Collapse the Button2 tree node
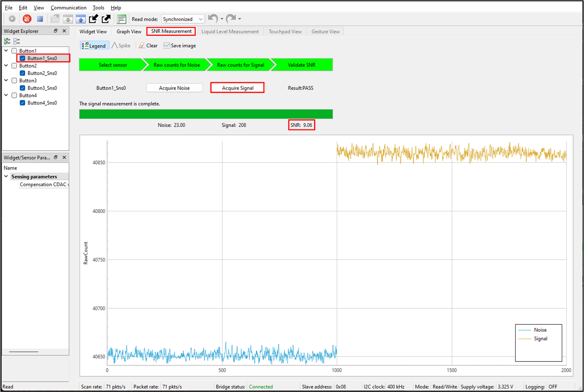 pyautogui.click(x=6, y=66)
